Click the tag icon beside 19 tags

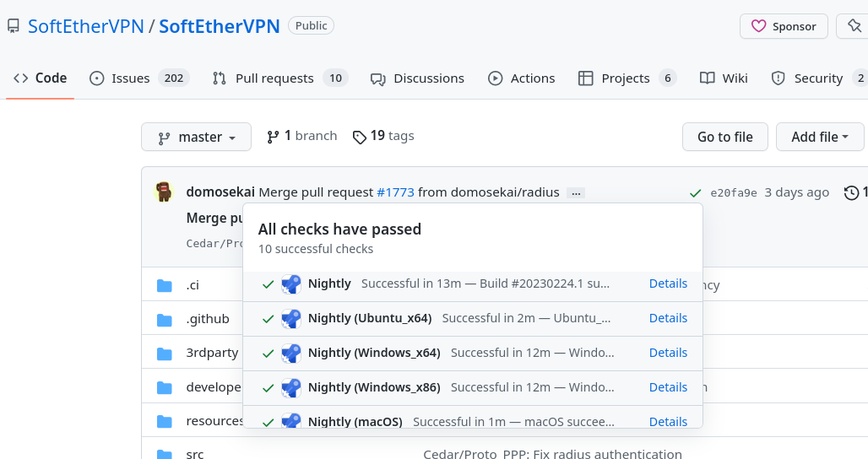click(x=360, y=138)
